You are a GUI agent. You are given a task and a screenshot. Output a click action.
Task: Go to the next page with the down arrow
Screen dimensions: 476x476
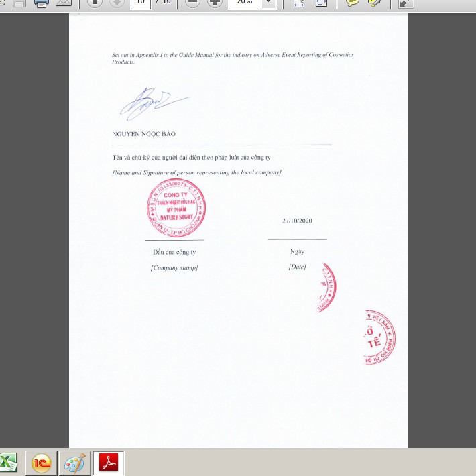(116, 3)
